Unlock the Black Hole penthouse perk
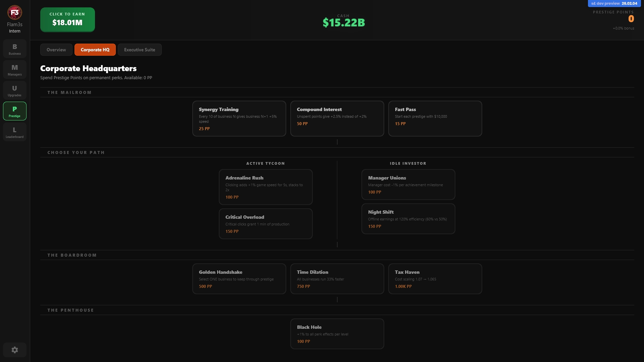 pos(337,334)
